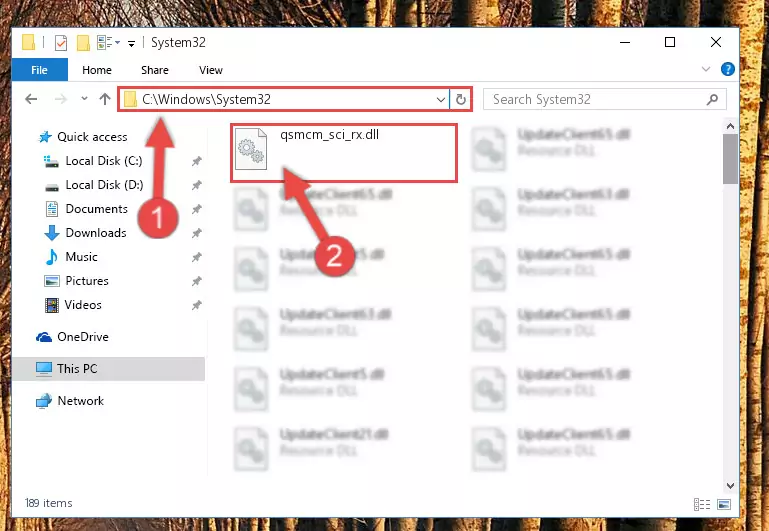Switch to Details view icon in status bar
The height and width of the screenshot is (531, 769).
[702, 504]
